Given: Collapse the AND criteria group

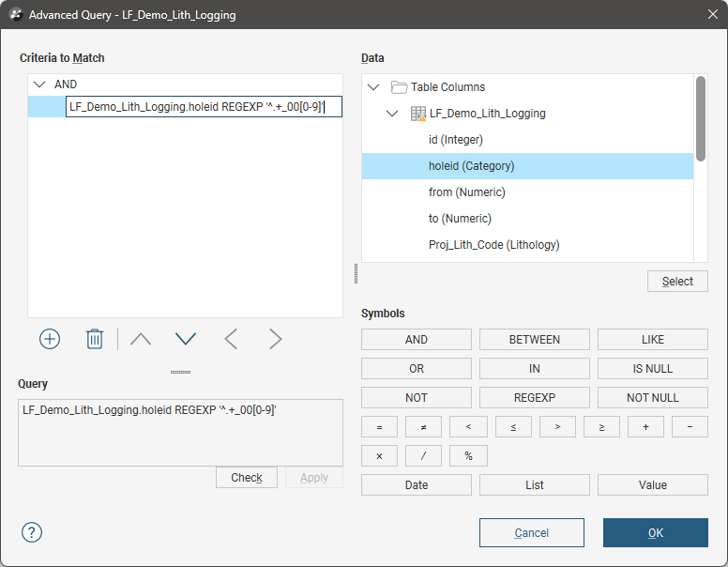Looking at the screenshot, I should (x=39, y=84).
